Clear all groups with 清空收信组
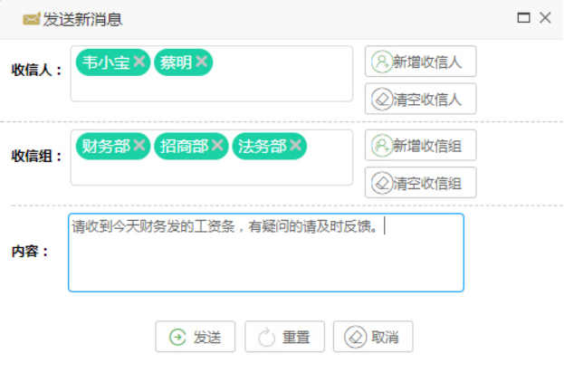Image resolution: width=564 pixels, height=392 pixels. (x=420, y=183)
